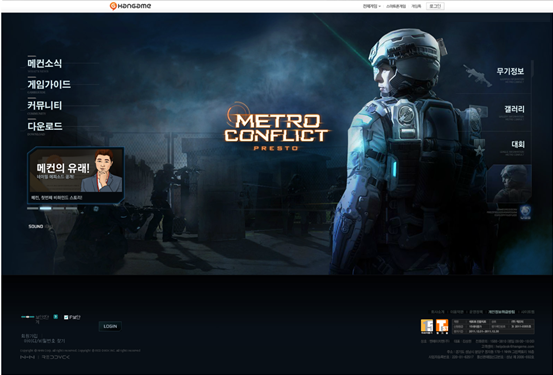Select the highlighted second banner page indicator
The image size is (553, 375).
45,208
